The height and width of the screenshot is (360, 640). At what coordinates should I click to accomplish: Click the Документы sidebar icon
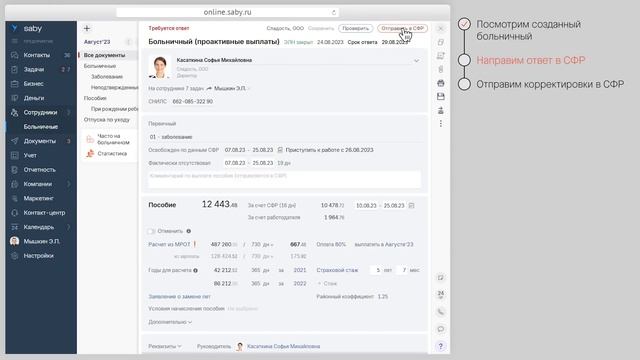click(15, 141)
